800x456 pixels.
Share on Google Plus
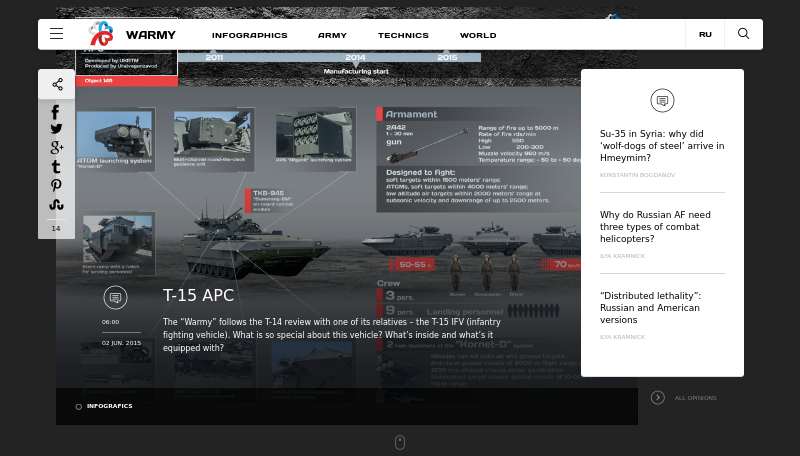(x=57, y=147)
